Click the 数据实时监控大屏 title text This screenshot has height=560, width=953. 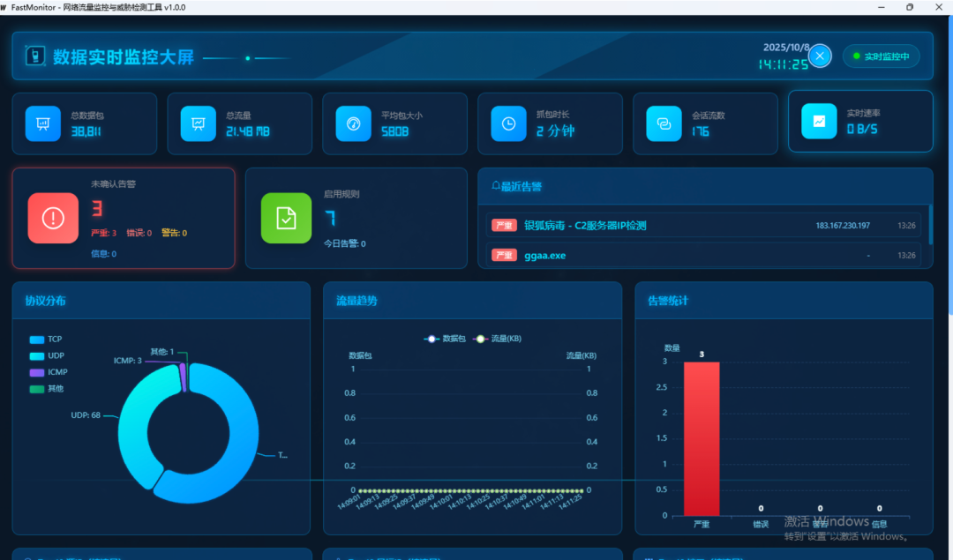tap(124, 57)
